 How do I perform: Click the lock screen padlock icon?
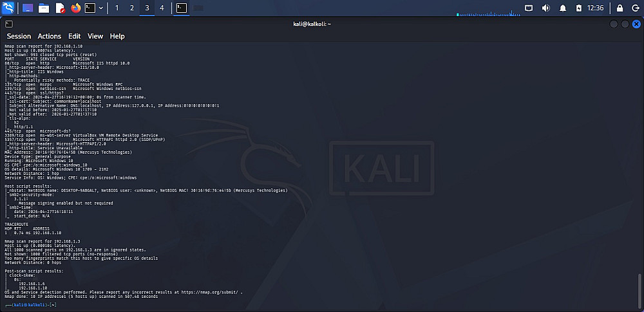coord(620,8)
